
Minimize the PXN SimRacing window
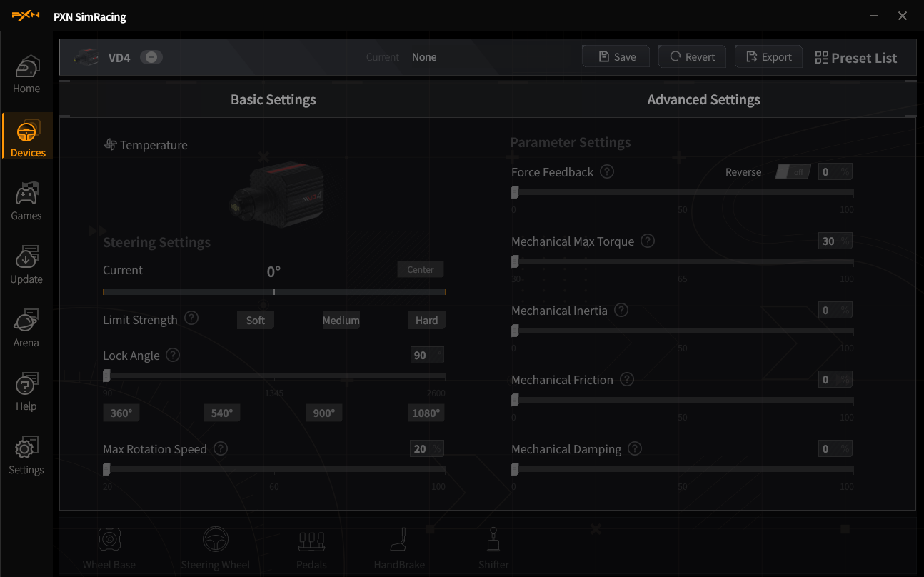click(x=875, y=16)
